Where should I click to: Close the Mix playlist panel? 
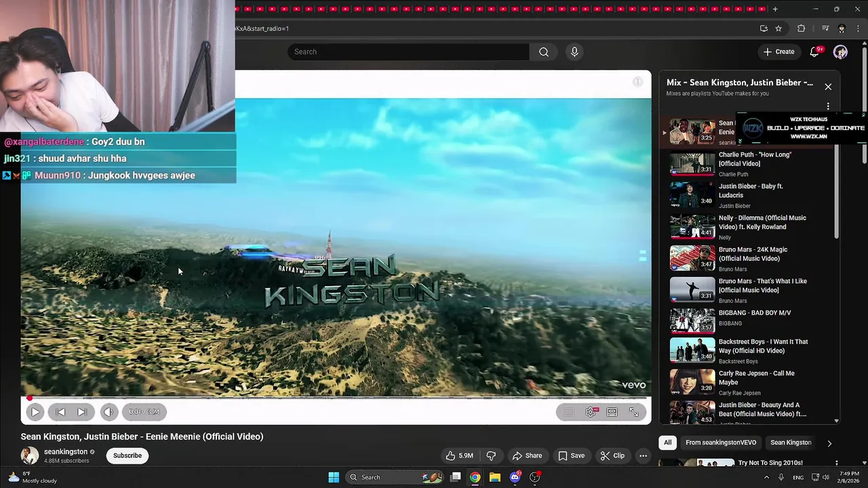828,87
